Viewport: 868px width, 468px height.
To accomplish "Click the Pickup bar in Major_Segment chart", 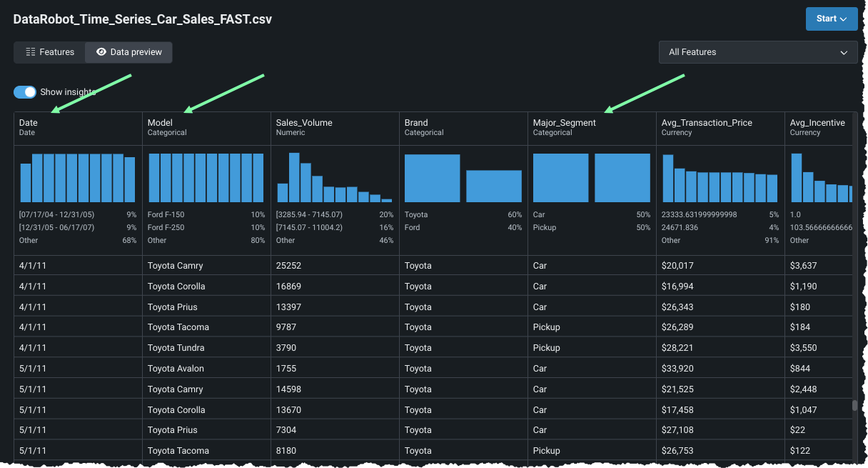I will tap(622, 178).
